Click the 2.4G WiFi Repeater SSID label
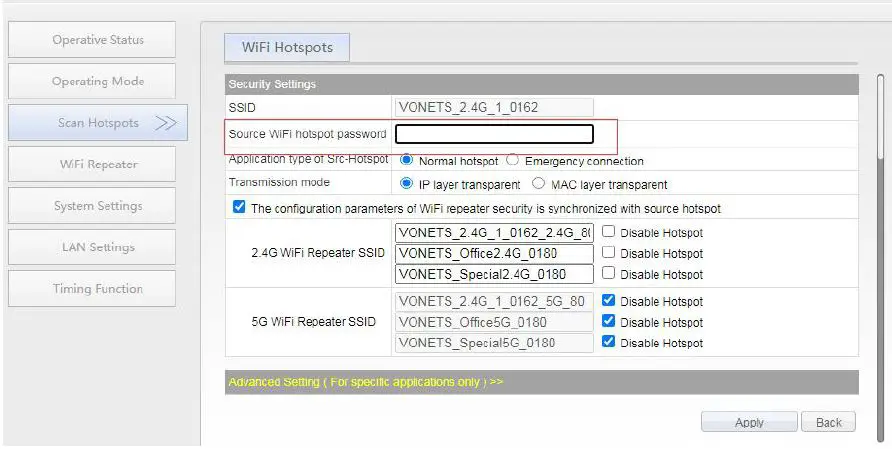The width and height of the screenshot is (892, 449). (318, 253)
